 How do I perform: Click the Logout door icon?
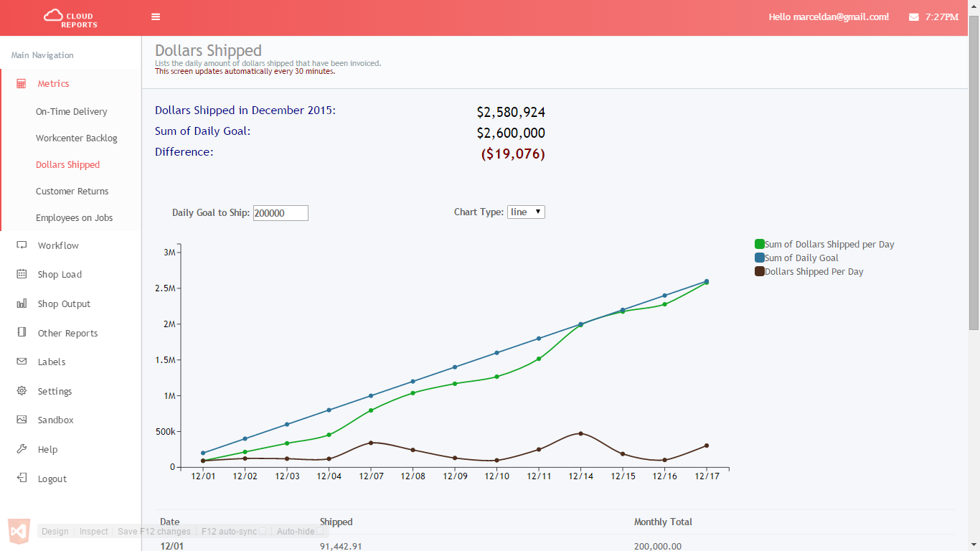point(22,479)
